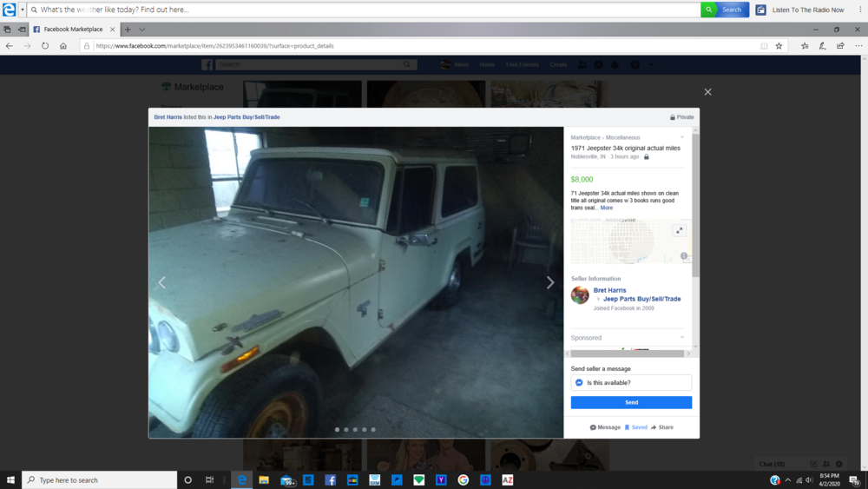868x489 pixels.
Task: Select the third photo indicator dot
Action: click(x=355, y=430)
